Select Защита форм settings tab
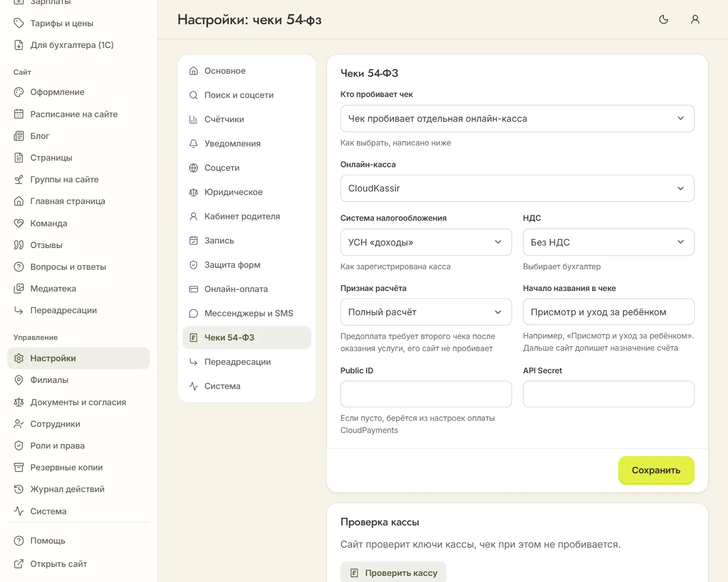 (247, 265)
